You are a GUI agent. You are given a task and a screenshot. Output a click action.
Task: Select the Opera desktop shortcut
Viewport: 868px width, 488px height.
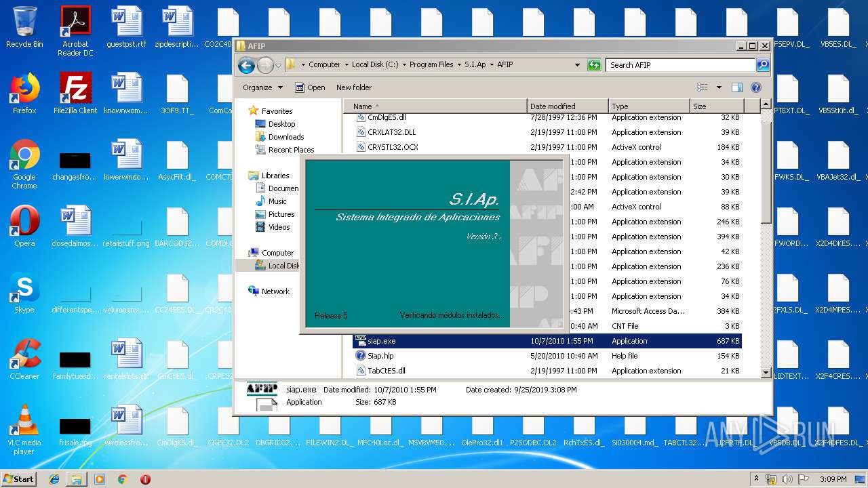(24, 226)
